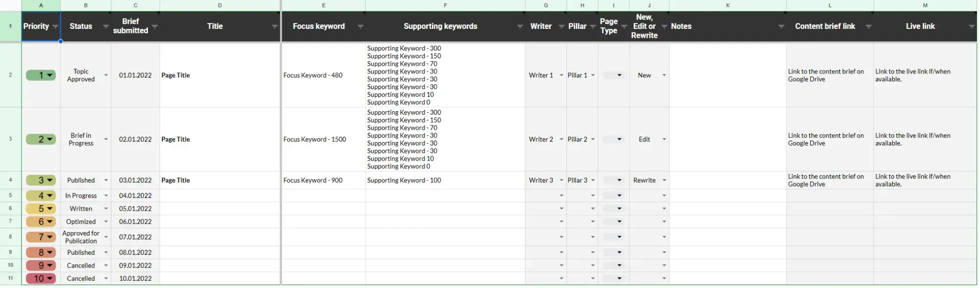Image resolution: width=980 pixels, height=288 pixels.
Task: Open filter icon on Focus keyword header
Action: click(x=360, y=27)
